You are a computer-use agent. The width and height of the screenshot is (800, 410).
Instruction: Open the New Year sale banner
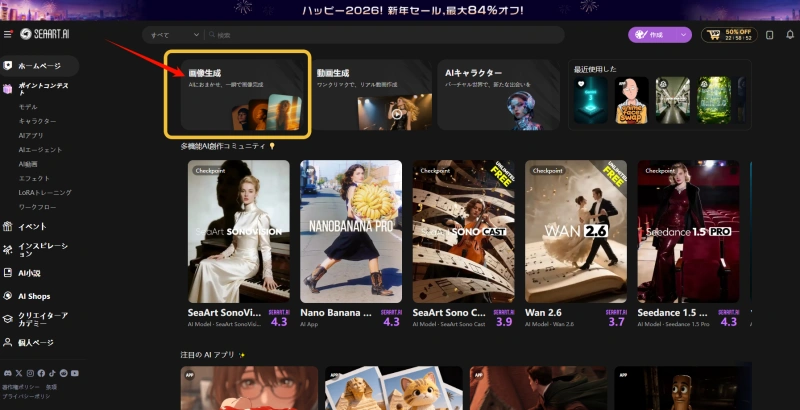pos(400,10)
